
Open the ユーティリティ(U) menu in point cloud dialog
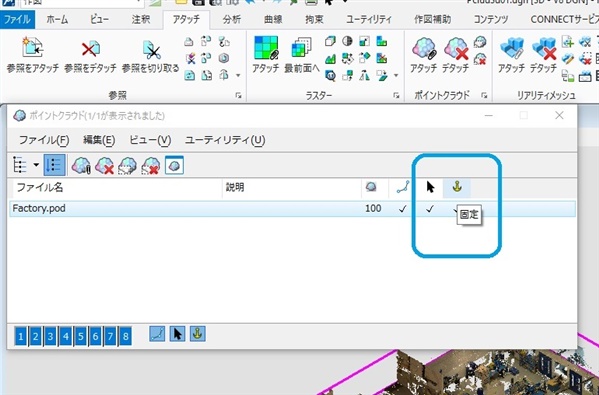coord(225,140)
